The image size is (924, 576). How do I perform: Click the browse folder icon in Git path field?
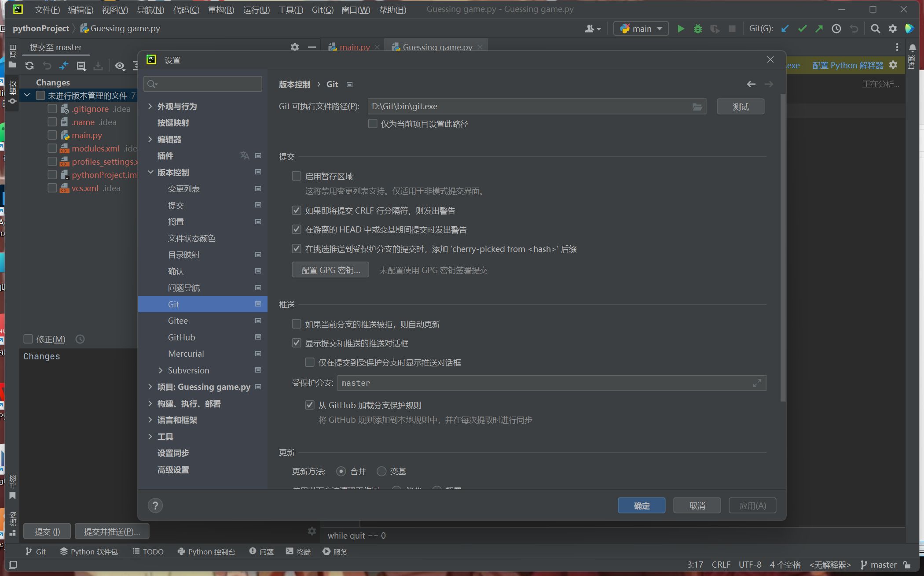697,107
